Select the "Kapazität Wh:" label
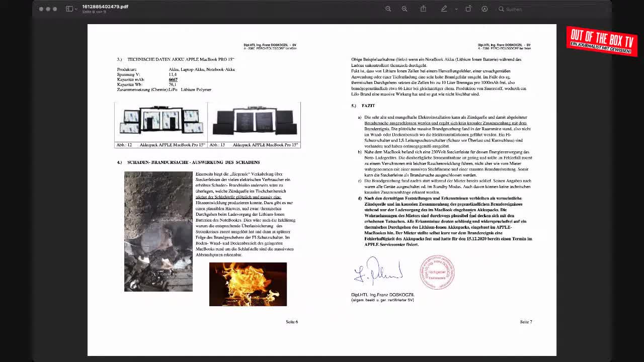The width and height of the screenshot is (644, 362). pos(130,84)
